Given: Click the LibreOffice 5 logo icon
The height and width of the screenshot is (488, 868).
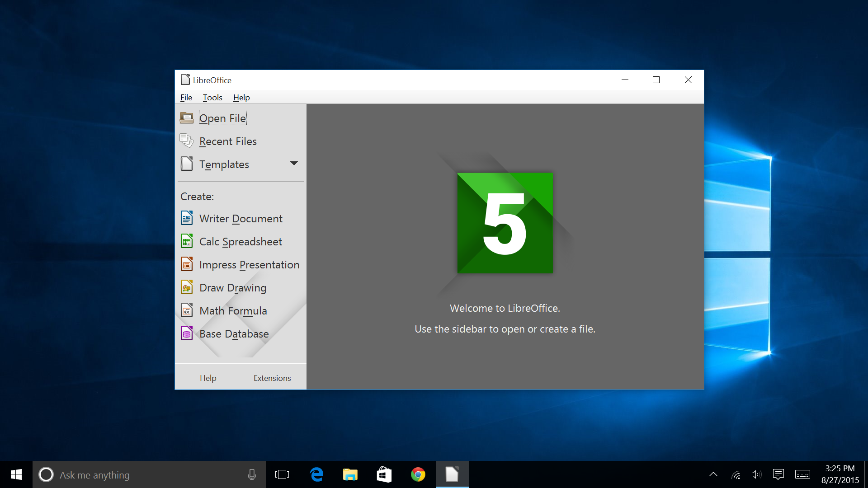Looking at the screenshot, I should (505, 223).
